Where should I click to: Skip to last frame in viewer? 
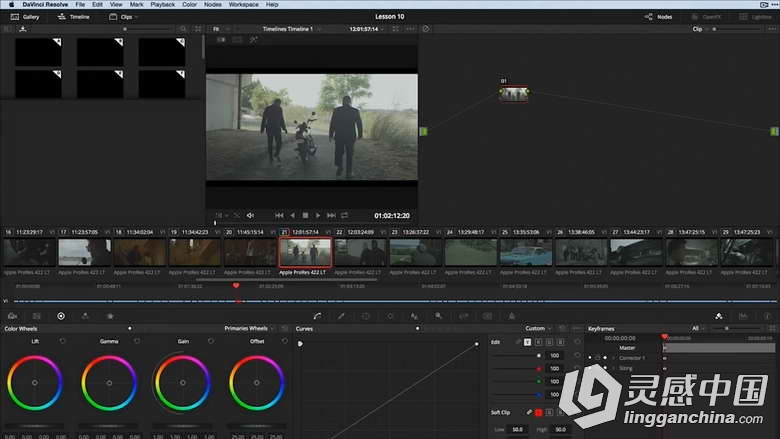331,215
